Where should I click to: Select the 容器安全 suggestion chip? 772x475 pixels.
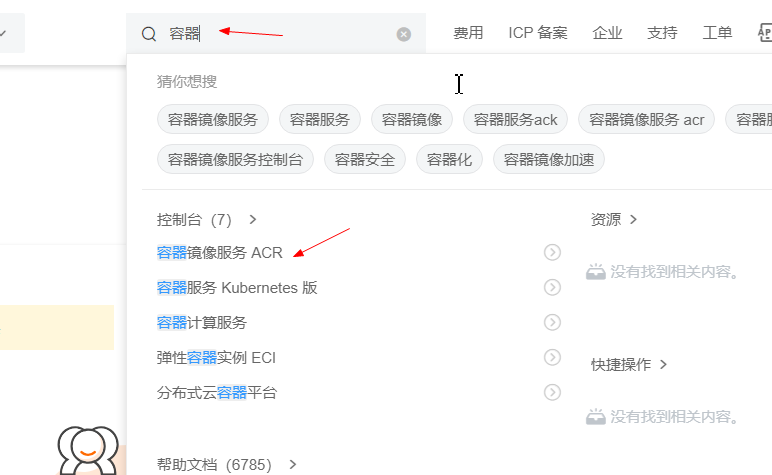(x=364, y=159)
